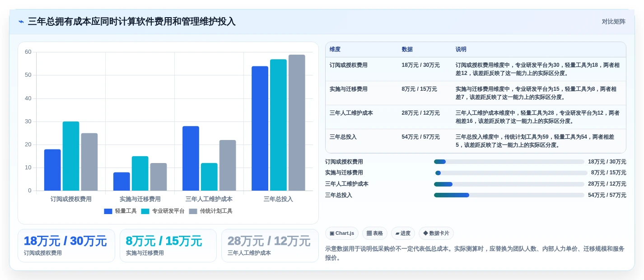Click 传统计划工具 bar in 订阅或授权费用 group
This screenshot has height=280, width=644.
coord(89,162)
